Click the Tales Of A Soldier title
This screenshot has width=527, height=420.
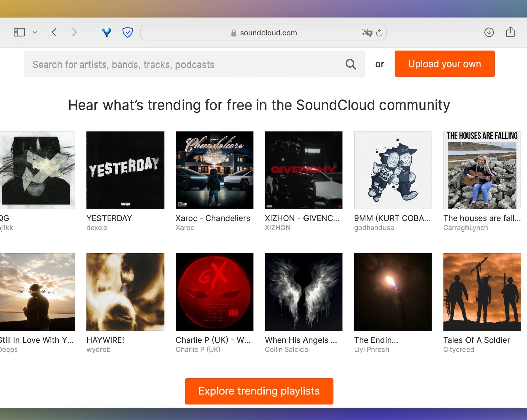[x=477, y=340]
